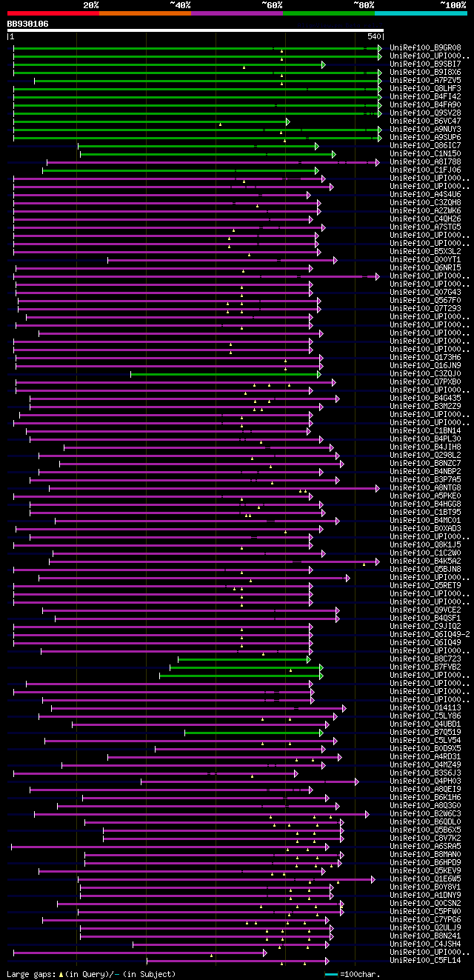Select the UniRef100_C1BN14 label
474x980 pixels.
(425, 430)
